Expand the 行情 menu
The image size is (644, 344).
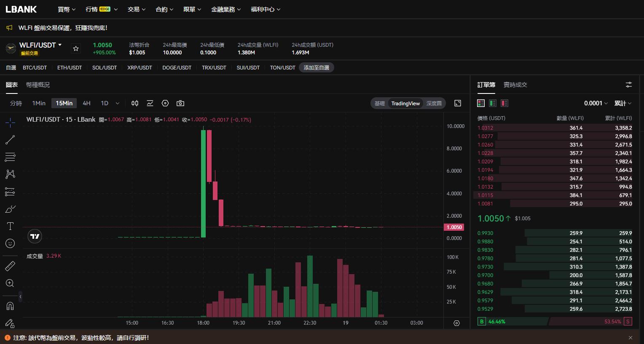pos(102,9)
